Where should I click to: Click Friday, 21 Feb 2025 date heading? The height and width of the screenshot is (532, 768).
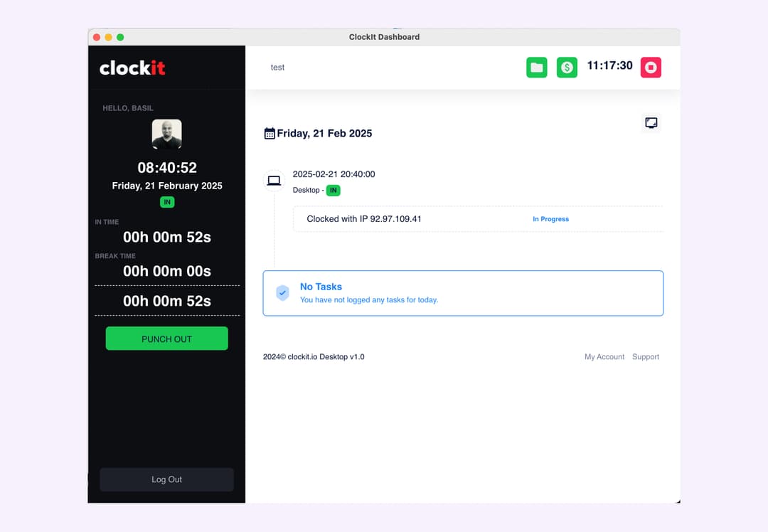coord(324,133)
